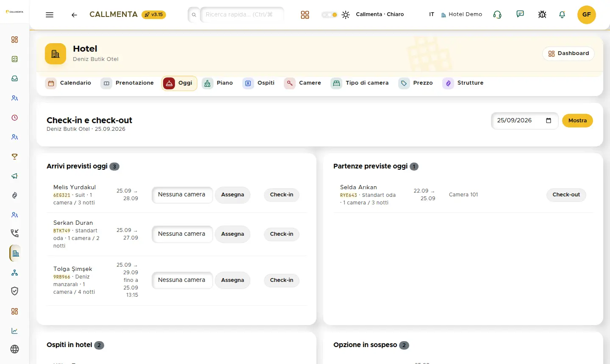
Task: Click booking code 6E6321
Action: (62, 196)
